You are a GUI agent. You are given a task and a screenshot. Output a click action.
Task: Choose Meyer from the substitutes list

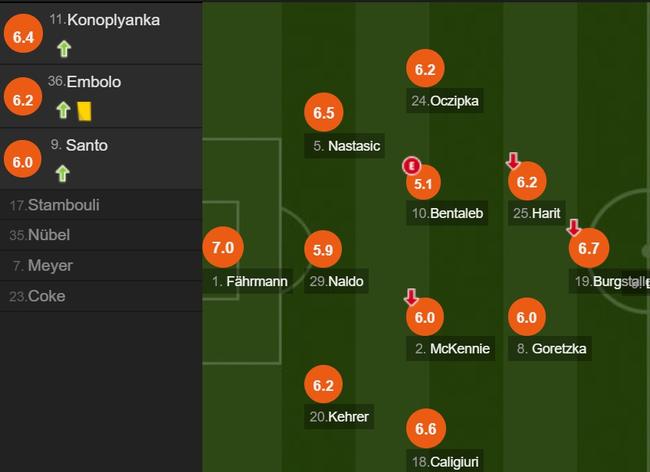tap(101, 266)
